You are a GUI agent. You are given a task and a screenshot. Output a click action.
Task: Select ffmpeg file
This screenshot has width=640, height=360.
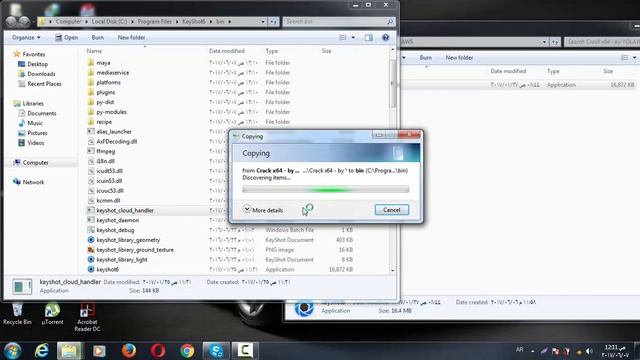[x=105, y=151]
